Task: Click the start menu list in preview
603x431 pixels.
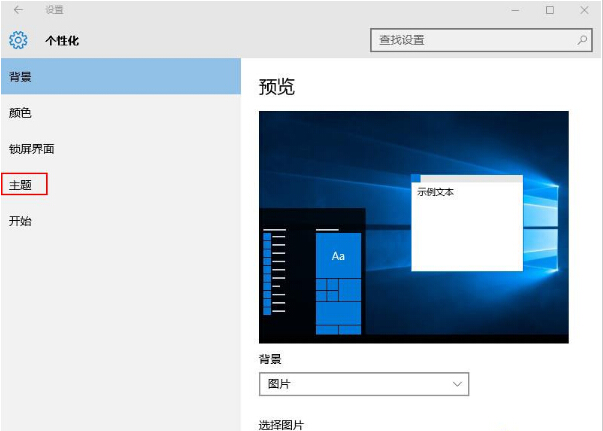Action: click(x=274, y=272)
